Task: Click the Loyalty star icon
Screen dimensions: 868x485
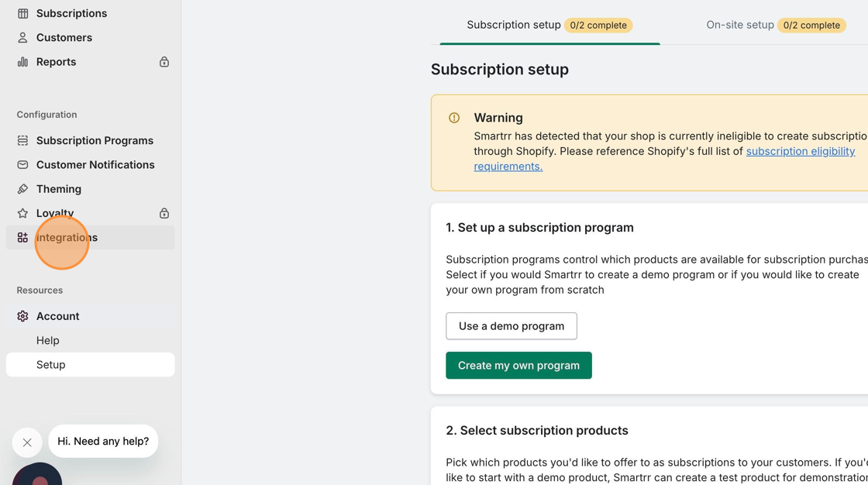Action: [22, 213]
